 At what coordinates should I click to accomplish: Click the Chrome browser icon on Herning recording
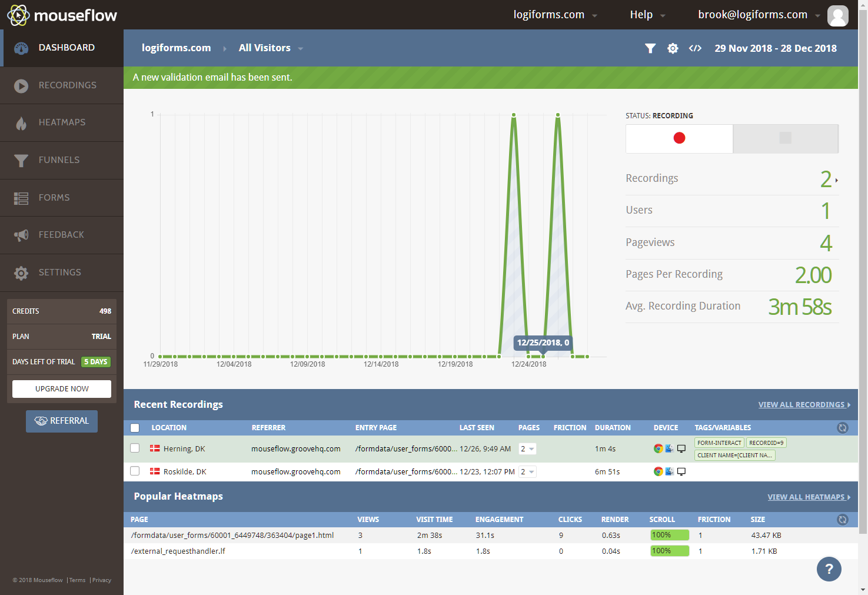pos(658,448)
